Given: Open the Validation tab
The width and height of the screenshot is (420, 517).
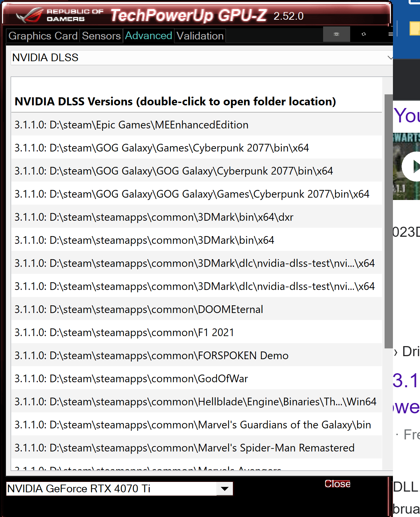Looking at the screenshot, I should click(199, 36).
